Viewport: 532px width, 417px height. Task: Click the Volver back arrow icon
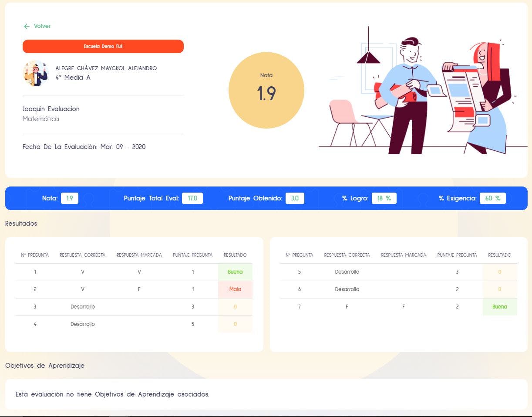(x=27, y=26)
